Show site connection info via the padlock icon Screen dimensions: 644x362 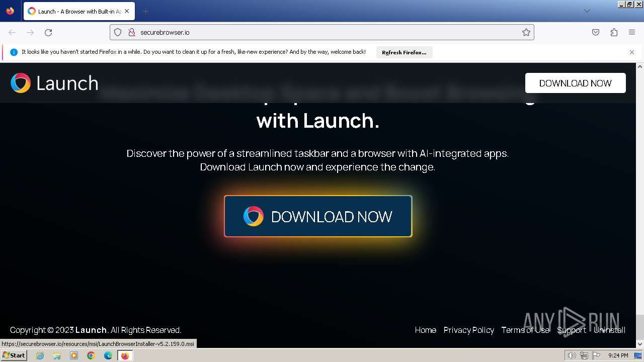[x=132, y=32]
